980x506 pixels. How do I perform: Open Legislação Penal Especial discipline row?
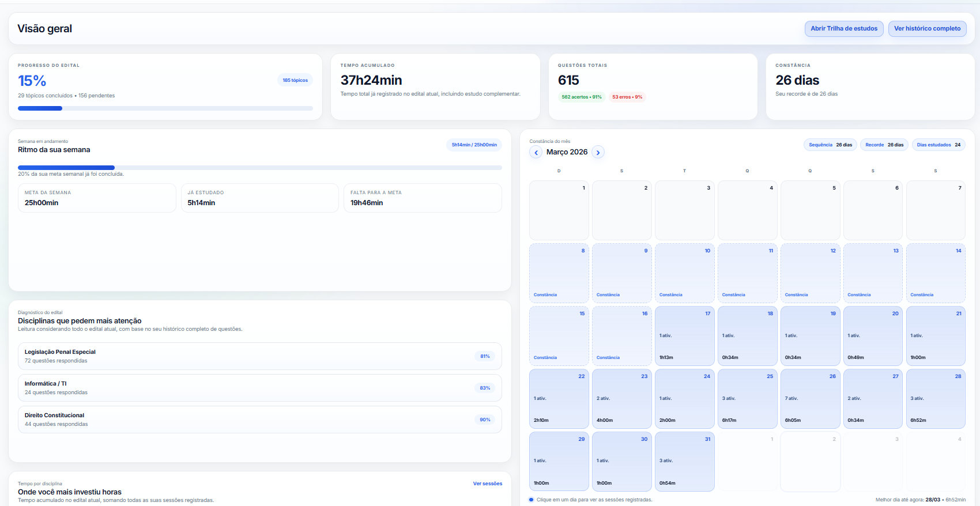(259, 356)
